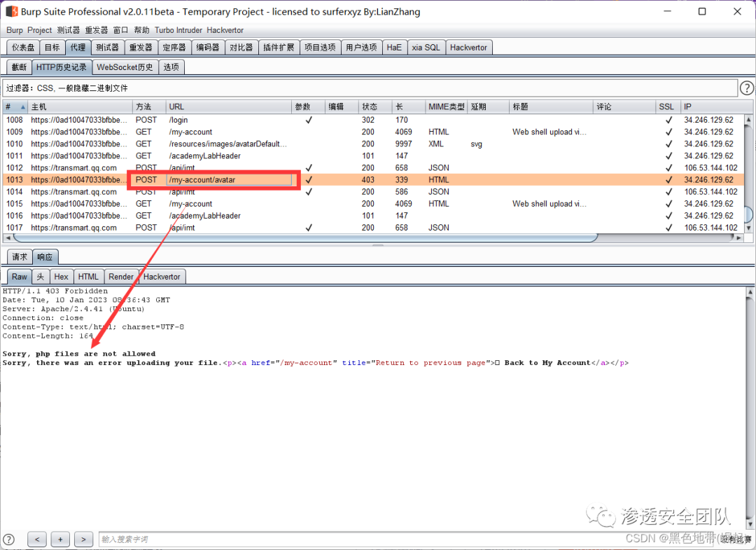Switch to the 目标 tab
The width and height of the screenshot is (756, 550).
click(x=52, y=47)
